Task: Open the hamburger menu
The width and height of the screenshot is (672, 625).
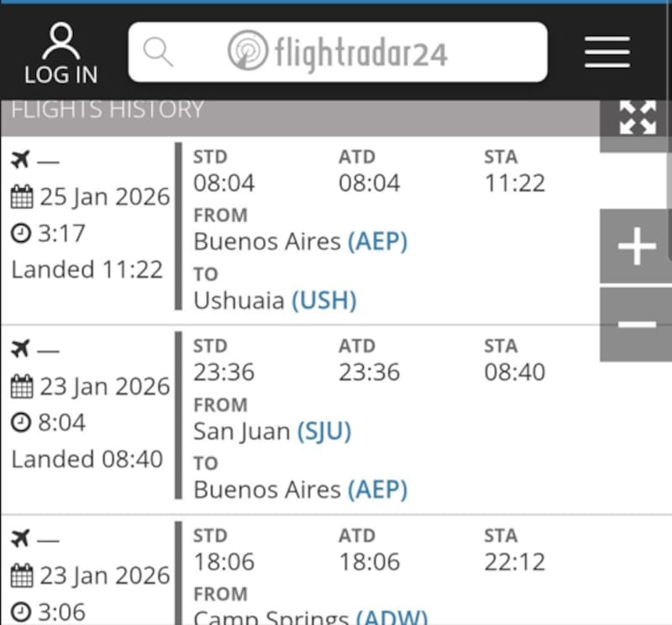Action: (x=607, y=52)
